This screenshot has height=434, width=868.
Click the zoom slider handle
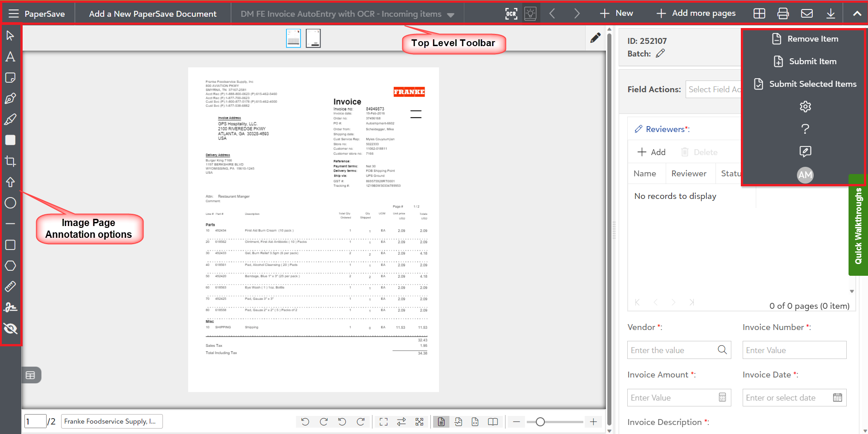click(540, 422)
